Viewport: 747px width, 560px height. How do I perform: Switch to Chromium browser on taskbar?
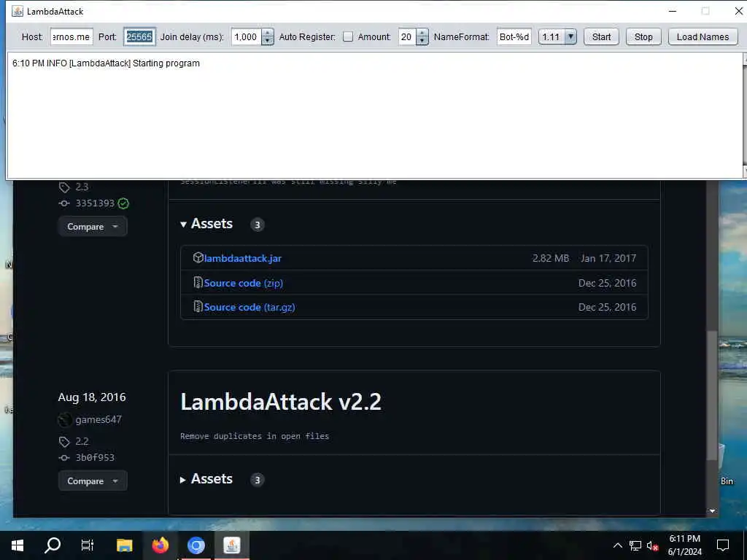(x=196, y=545)
